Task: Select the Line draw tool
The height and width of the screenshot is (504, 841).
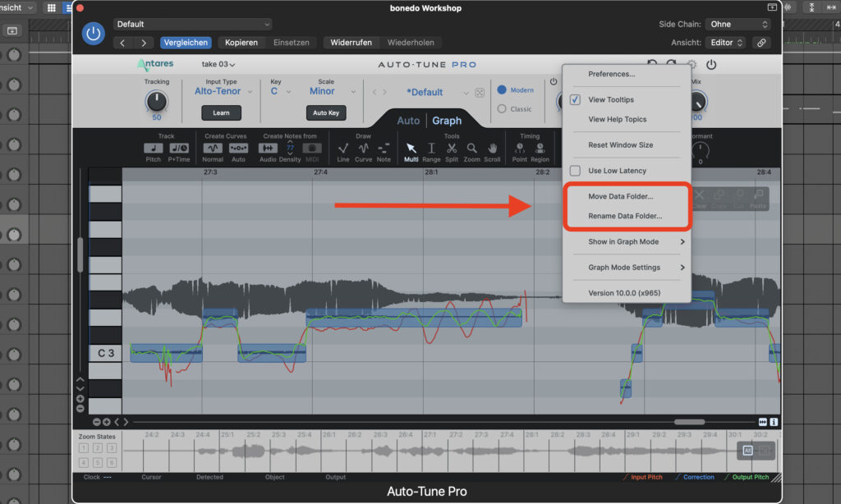Action: pos(343,148)
